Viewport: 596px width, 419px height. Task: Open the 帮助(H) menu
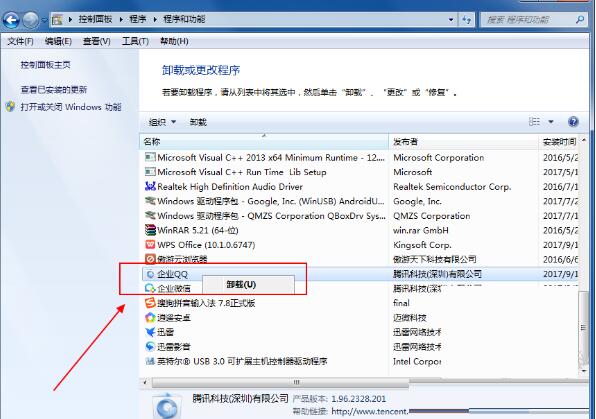174,41
